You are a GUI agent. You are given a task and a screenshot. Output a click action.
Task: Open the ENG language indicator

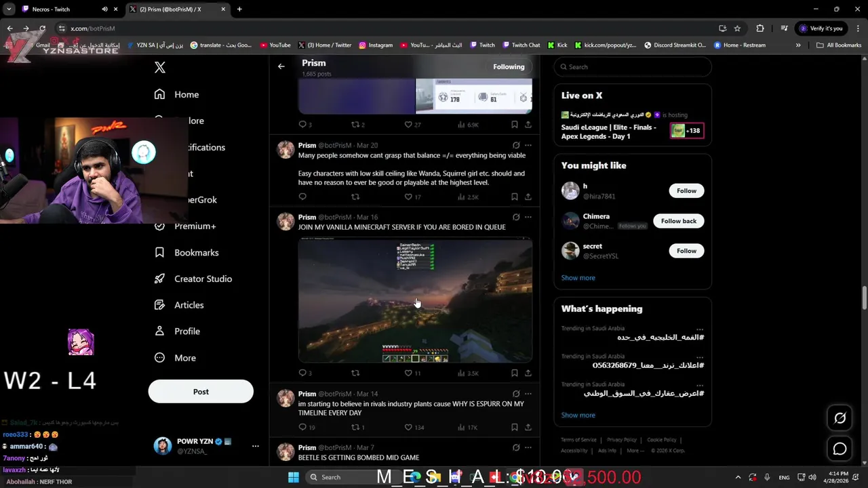click(x=784, y=477)
